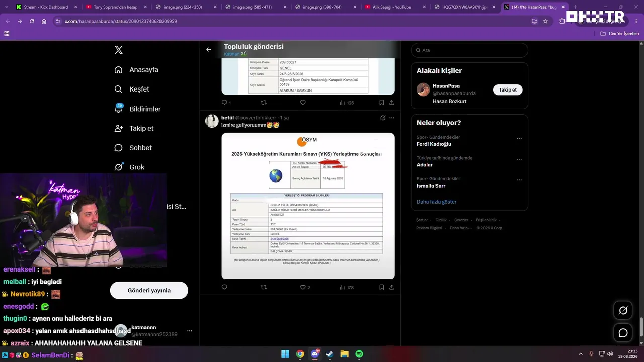
Task: Open the Adalar trending topic
Action: (x=425, y=165)
